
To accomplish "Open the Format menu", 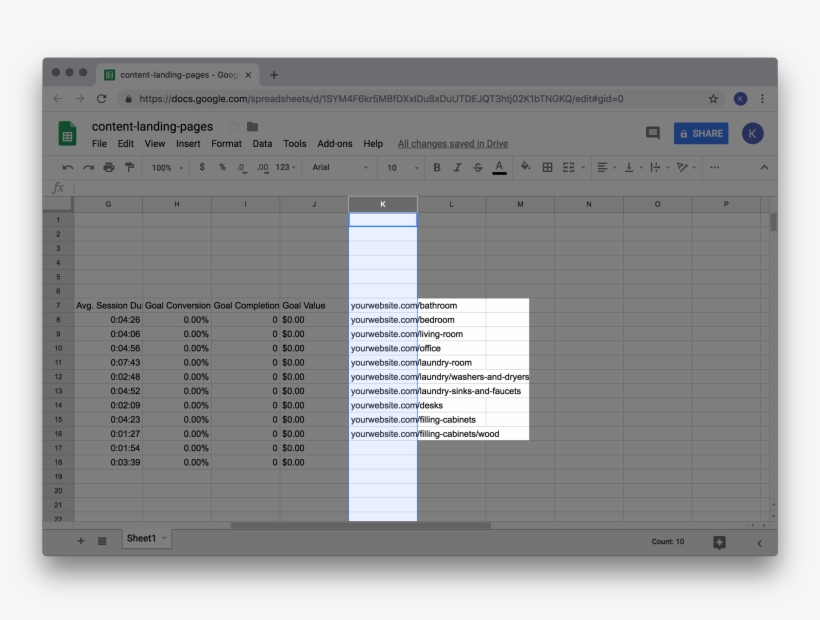I will click(x=226, y=144).
